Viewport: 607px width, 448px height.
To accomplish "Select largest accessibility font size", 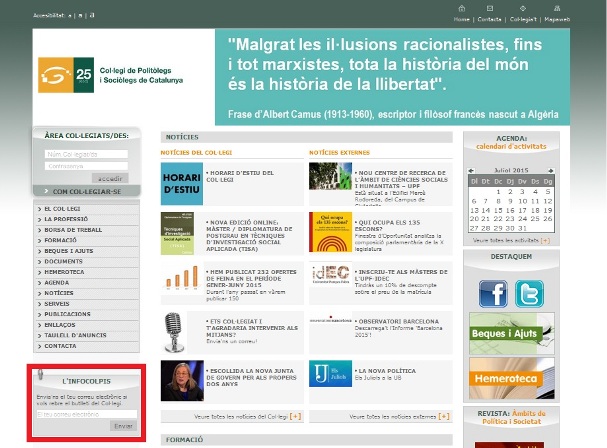I will (92, 15).
